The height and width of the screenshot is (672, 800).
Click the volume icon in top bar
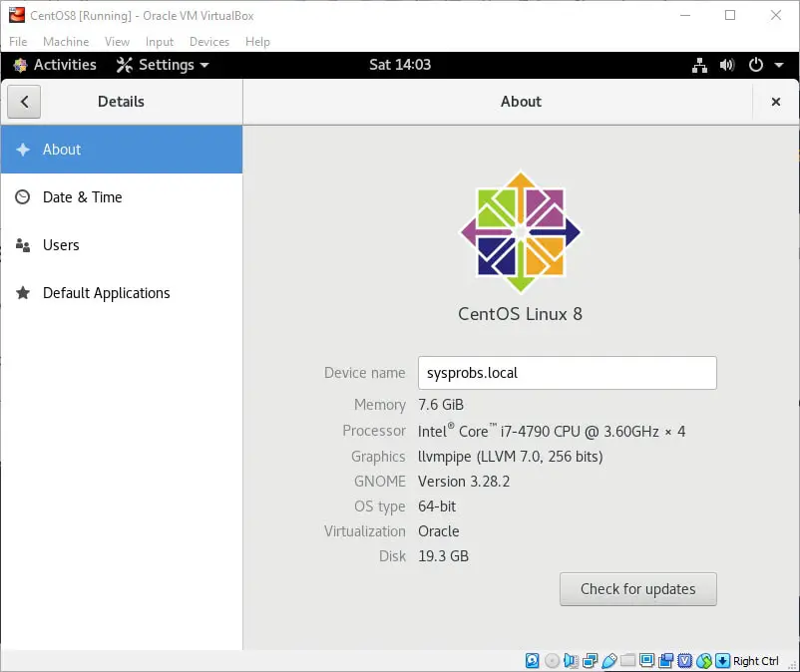pos(727,65)
